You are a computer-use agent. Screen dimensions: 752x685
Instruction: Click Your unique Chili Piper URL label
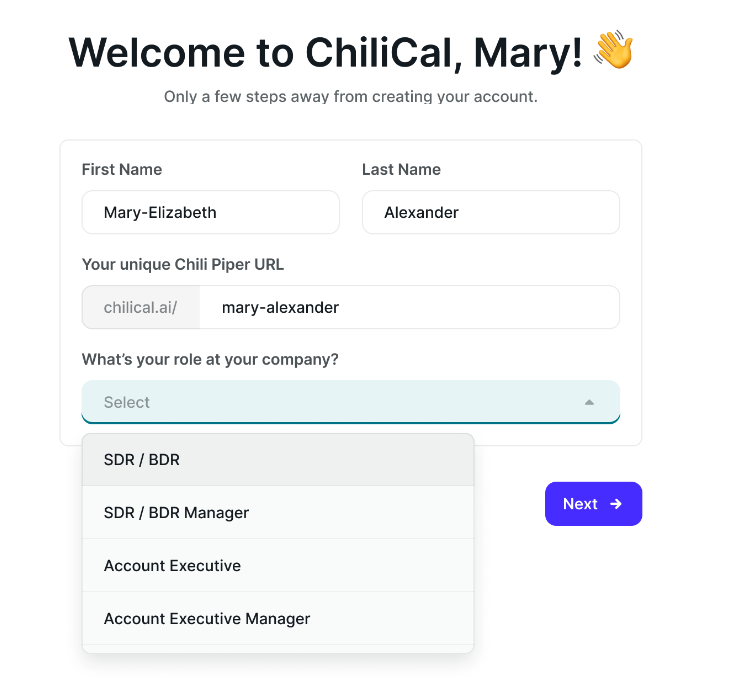pos(183,264)
